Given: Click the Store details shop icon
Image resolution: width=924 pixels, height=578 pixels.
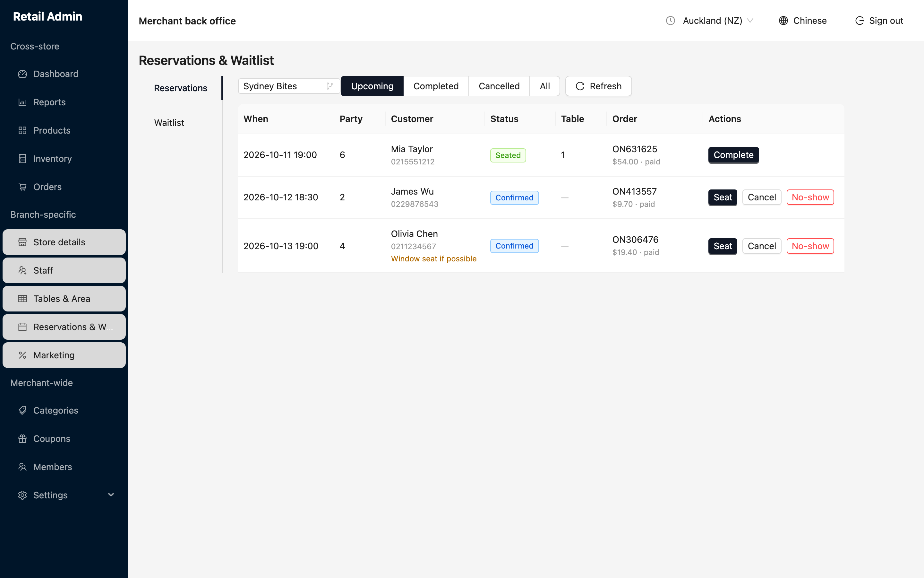Looking at the screenshot, I should 22,242.
